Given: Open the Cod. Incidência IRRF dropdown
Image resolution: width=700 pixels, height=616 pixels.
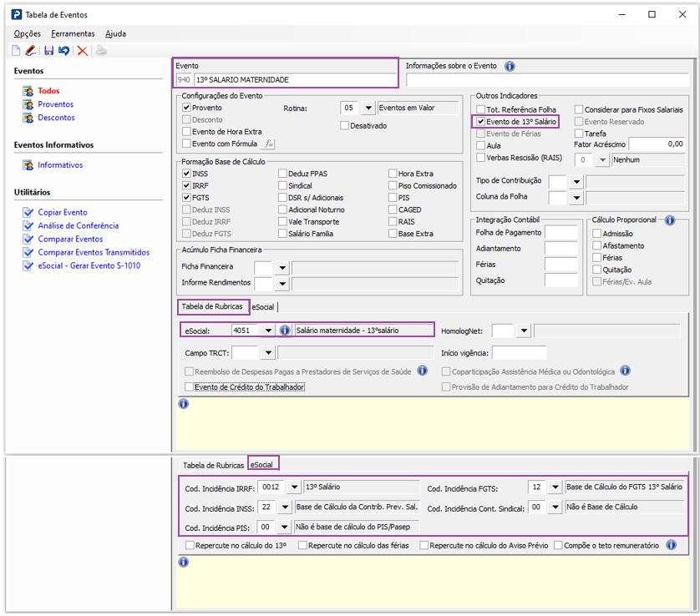Looking at the screenshot, I should point(293,487).
